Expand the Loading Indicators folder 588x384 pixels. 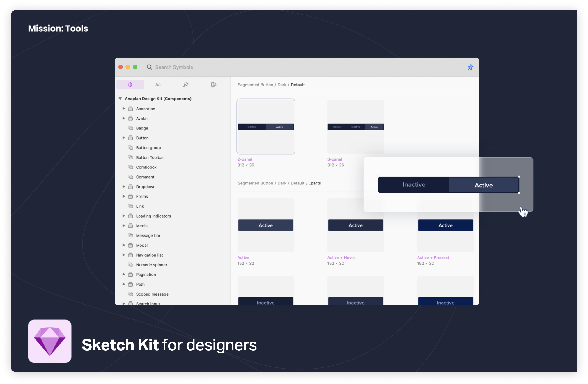coord(124,216)
